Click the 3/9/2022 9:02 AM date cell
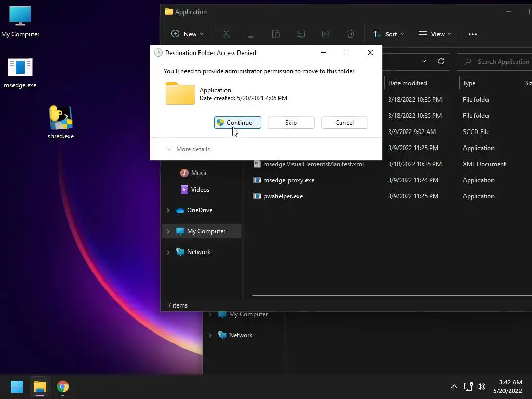 point(412,131)
